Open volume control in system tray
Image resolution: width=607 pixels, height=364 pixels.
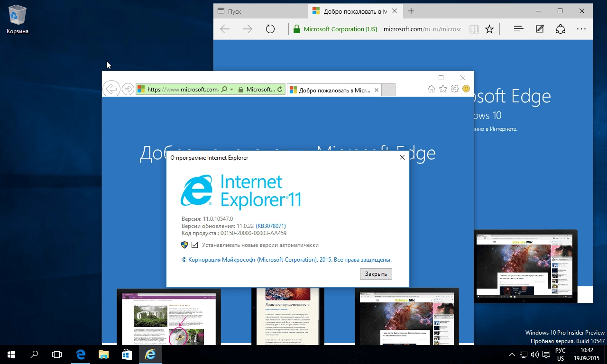point(534,354)
